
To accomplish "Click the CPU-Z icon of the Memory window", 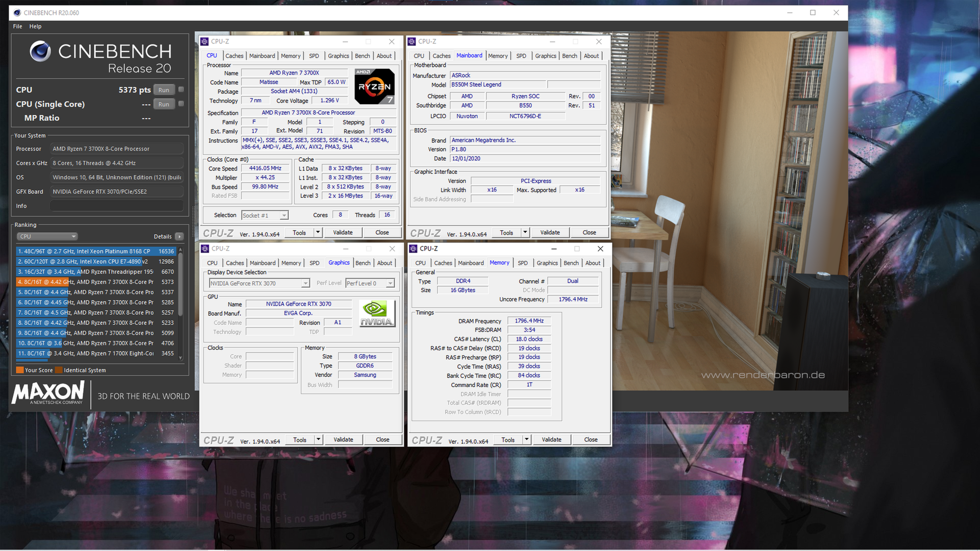I will [x=413, y=248].
